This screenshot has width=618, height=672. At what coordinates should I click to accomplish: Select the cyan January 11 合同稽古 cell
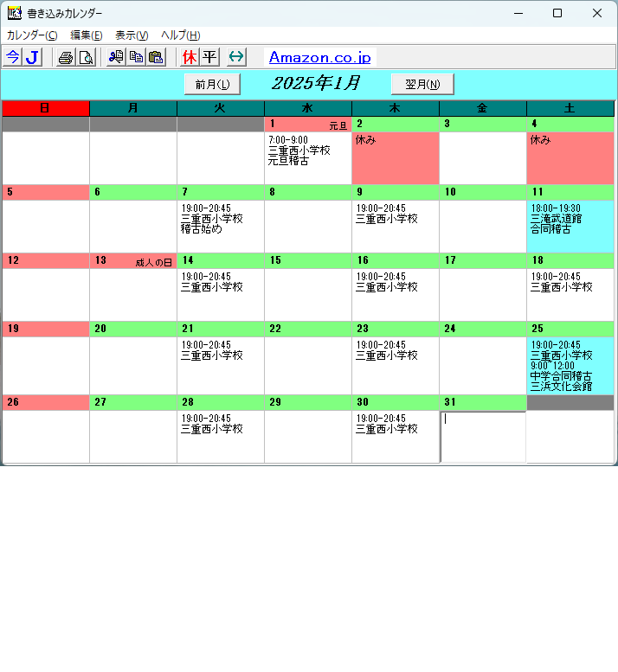(570, 226)
